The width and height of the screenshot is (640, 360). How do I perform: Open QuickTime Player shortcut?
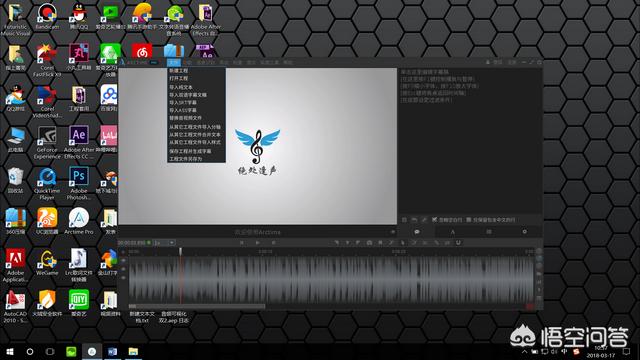[x=47, y=184]
